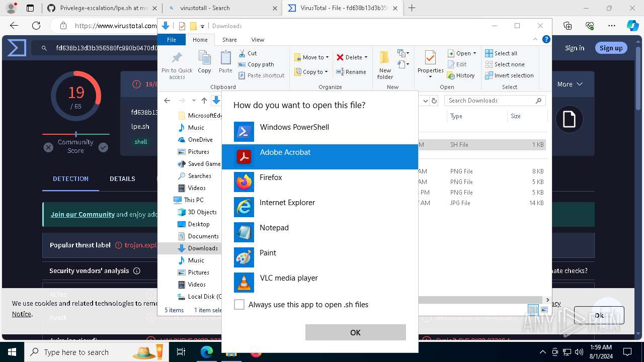Open the DETECTION tab on VirusTotal
This screenshot has width=644, height=362.
click(70, 178)
